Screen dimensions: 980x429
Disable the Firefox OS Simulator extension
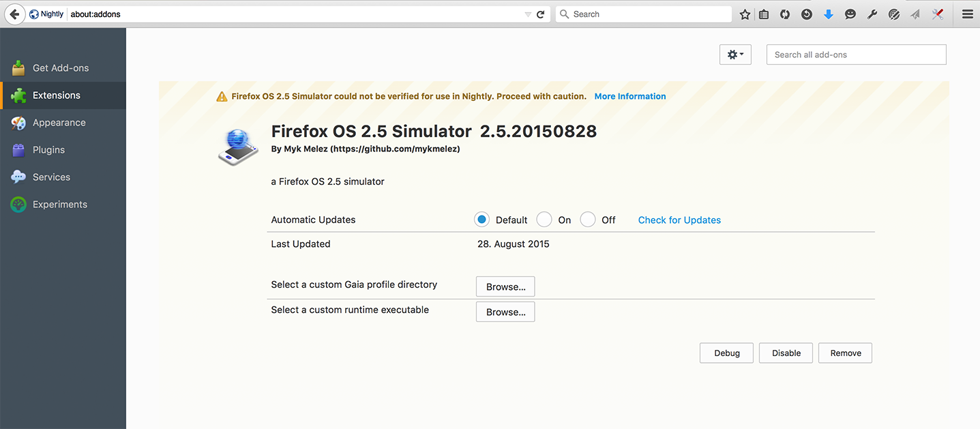click(x=786, y=353)
